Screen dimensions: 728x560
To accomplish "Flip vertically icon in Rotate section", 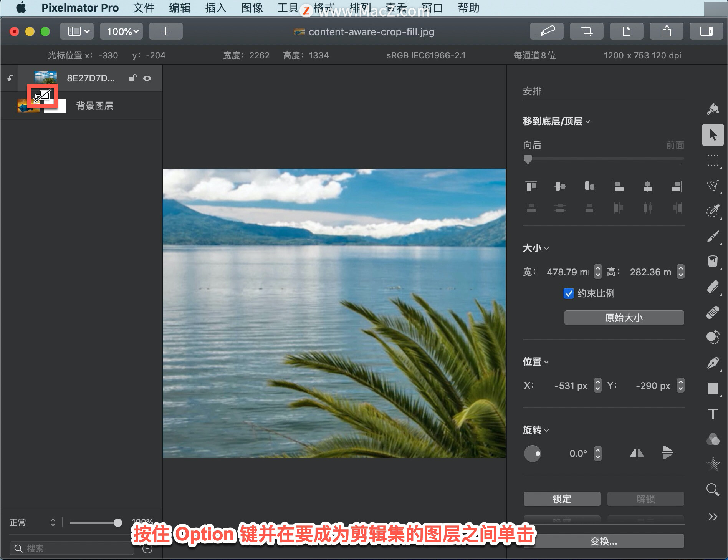I will (667, 453).
